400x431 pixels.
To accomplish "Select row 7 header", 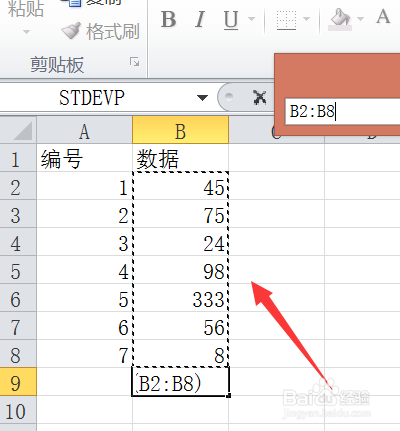I will [x=18, y=326].
